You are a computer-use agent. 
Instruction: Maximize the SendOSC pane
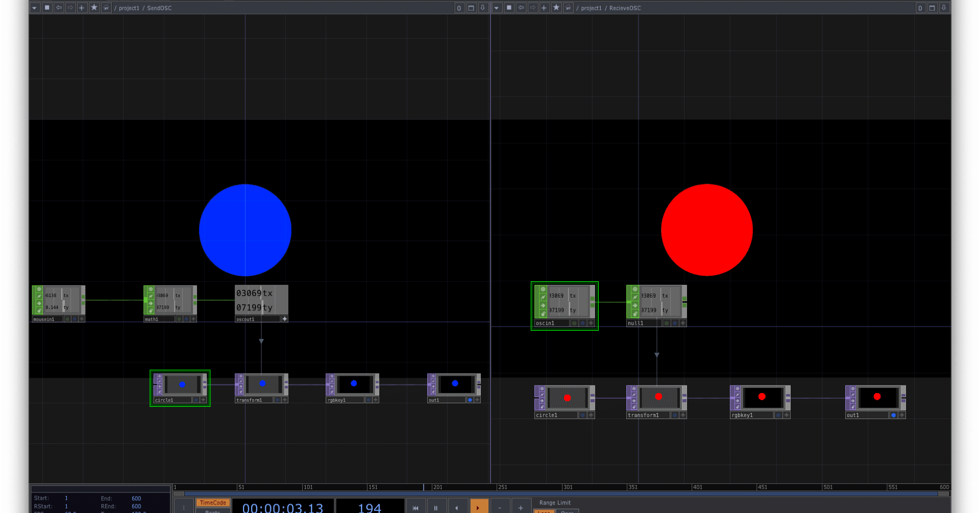(471, 8)
